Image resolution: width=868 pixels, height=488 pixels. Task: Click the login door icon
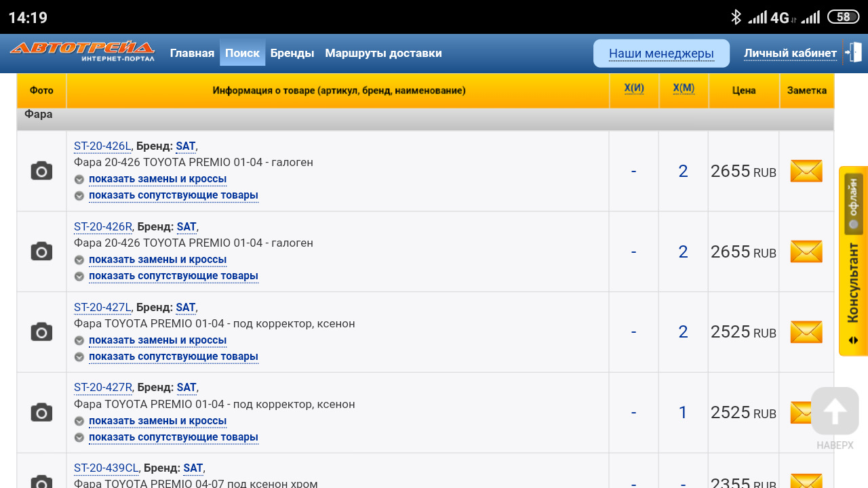coord(852,52)
